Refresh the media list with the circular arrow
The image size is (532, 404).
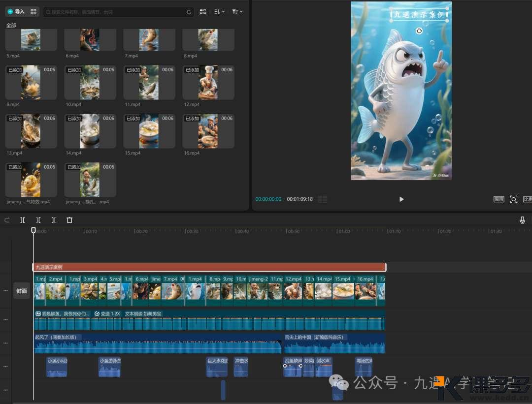(189, 12)
